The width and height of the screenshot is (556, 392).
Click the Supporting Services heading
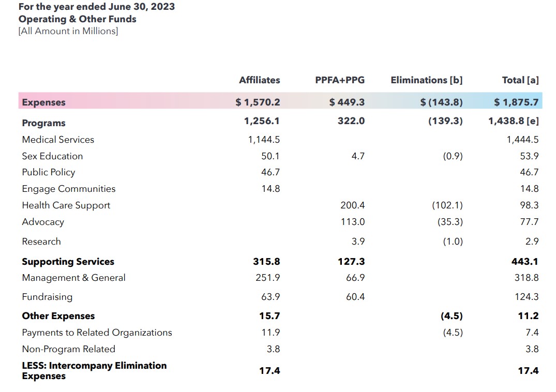click(68, 262)
